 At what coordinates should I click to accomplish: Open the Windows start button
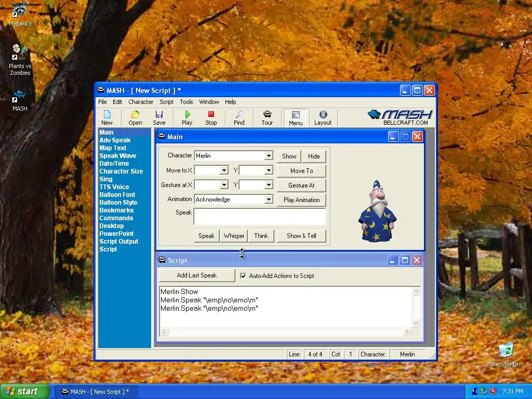pos(25,391)
